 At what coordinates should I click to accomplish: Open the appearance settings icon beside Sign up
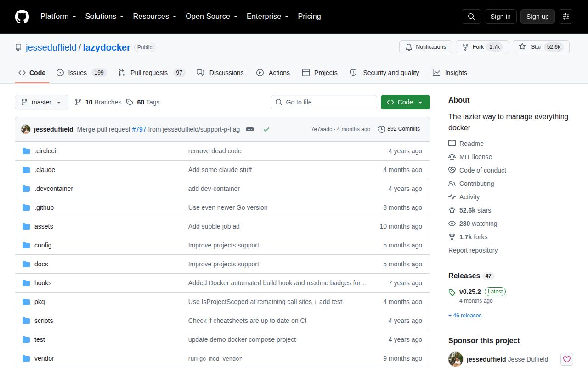pos(566,17)
